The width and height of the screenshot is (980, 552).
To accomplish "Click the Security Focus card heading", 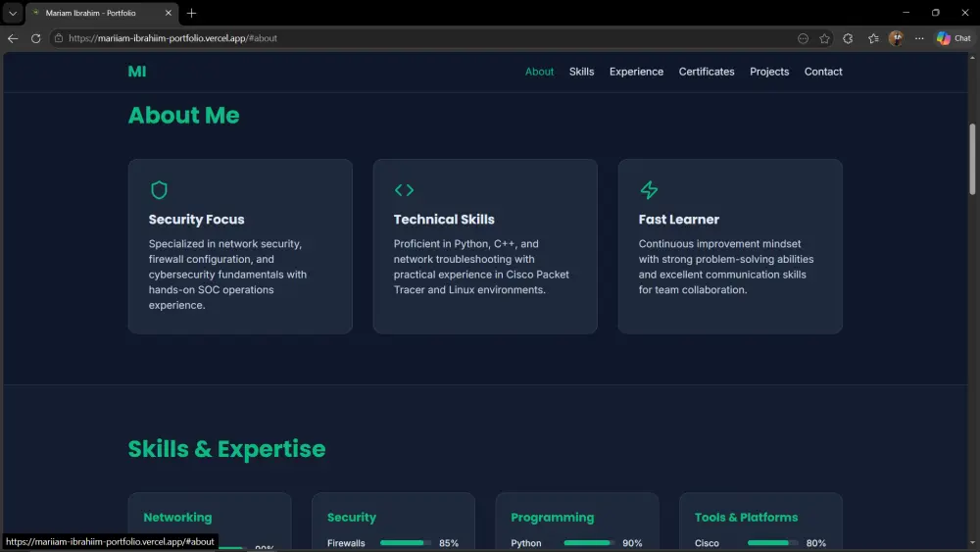I will (x=196, y=220).
